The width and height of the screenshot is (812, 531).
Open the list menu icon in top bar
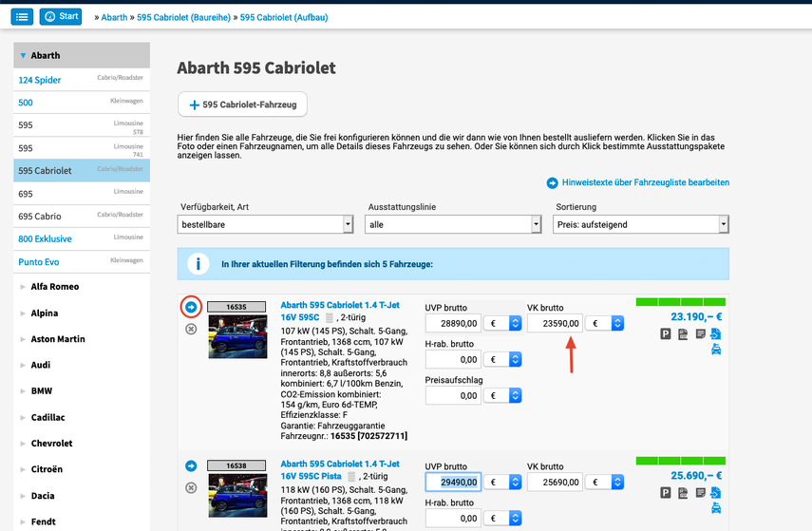23,17
